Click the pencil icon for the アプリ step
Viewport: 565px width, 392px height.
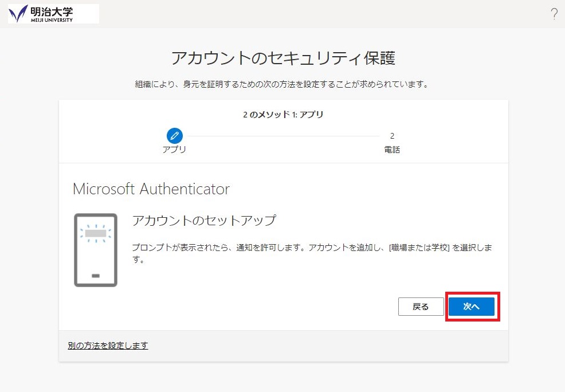click(x=175, y=136)
